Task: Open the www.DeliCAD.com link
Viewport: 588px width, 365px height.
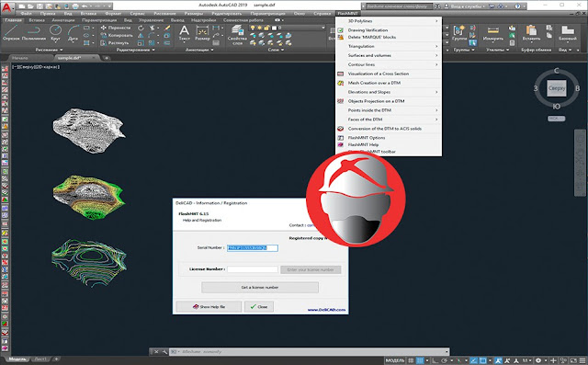Action: (x=326, y=310)
